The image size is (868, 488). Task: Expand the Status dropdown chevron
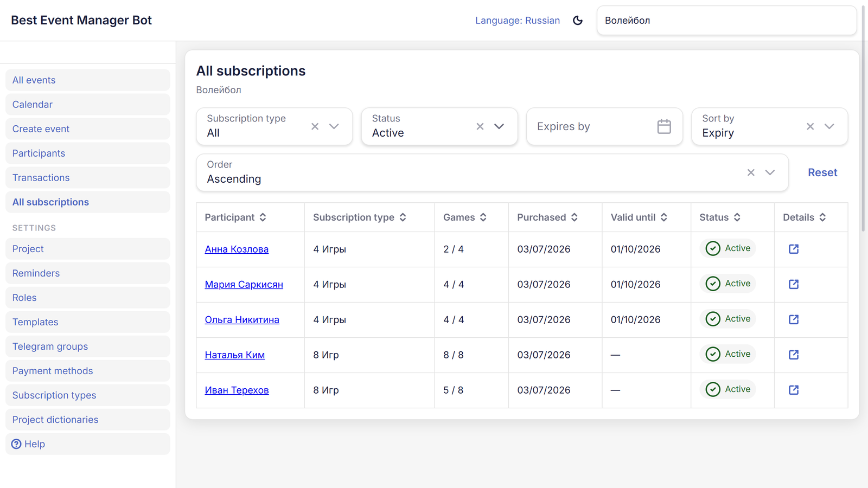click(x=499, y=126)
